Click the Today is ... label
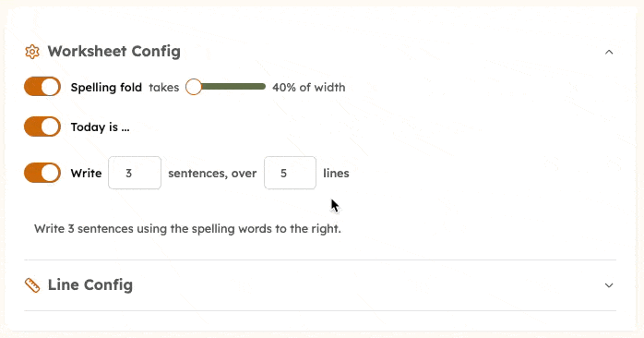Screen dimensions: 644x338 point(101,127)
